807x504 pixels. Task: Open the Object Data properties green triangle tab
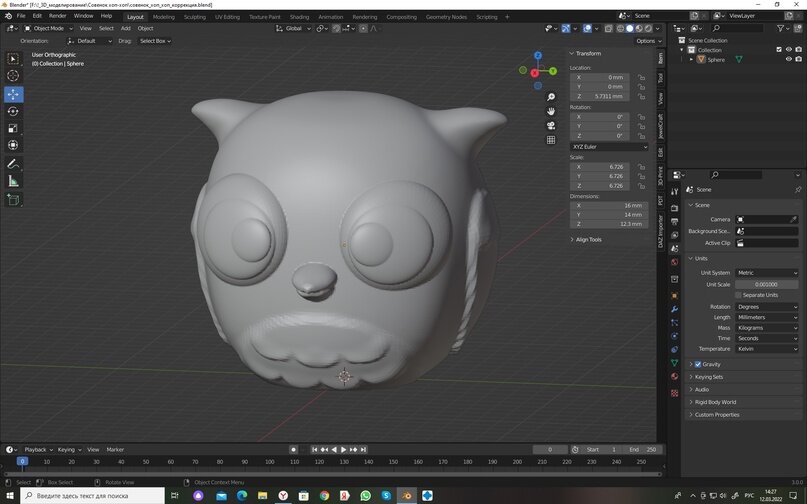click(x=675, y=362)
